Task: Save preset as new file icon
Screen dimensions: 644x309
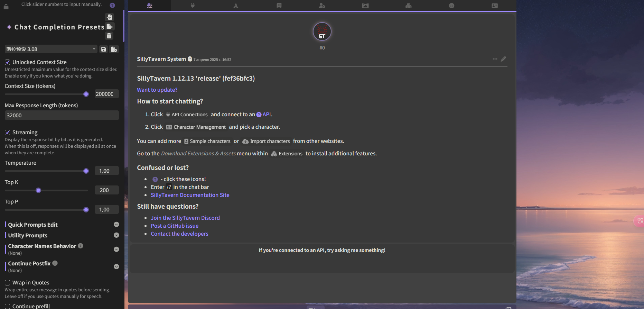Action: (x=114, y=49)
